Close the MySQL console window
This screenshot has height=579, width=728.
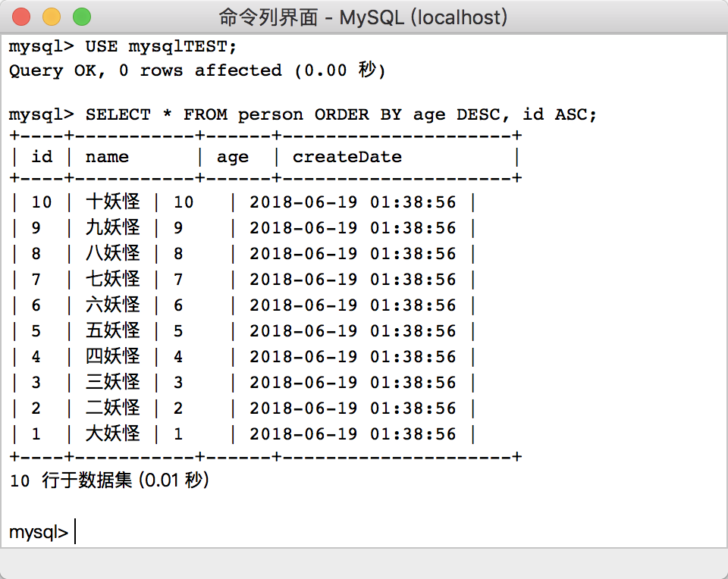tap(22, 17)
